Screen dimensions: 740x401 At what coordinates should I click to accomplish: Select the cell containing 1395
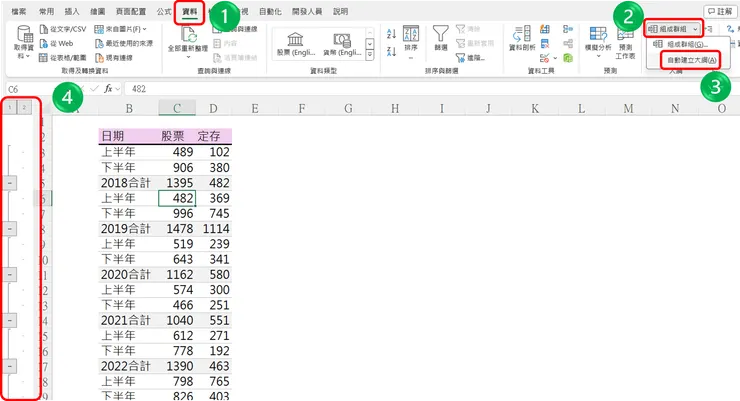click(x=177, y=183)
